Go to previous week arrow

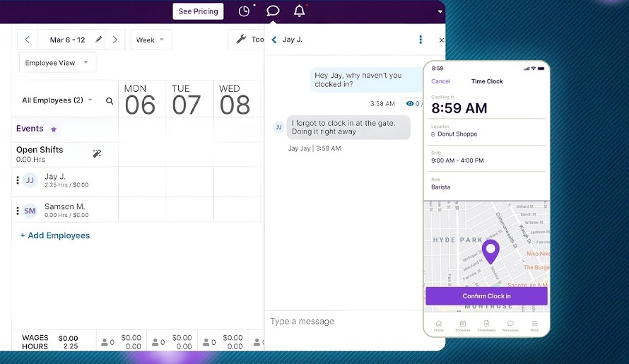28,40
